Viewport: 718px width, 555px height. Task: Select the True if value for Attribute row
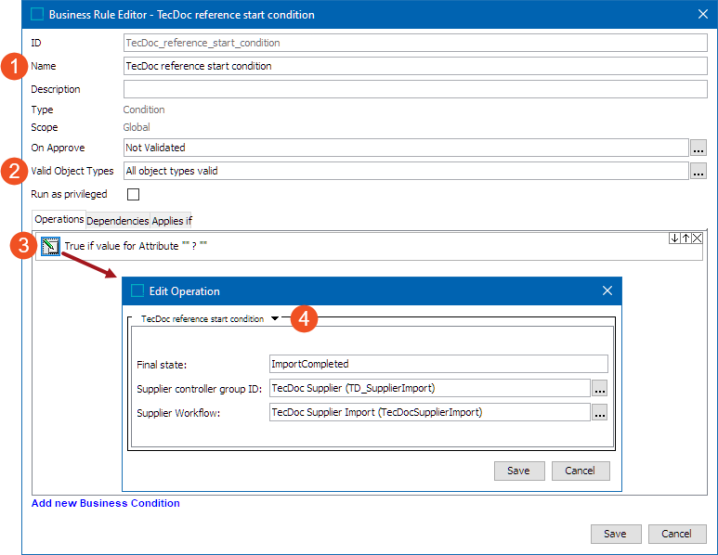click(369, 246)
